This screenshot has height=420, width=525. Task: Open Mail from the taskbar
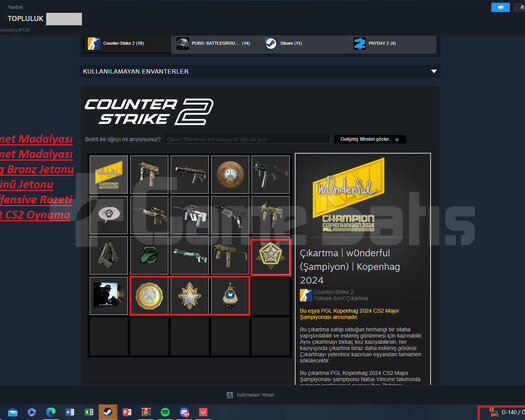pos(13,412)
